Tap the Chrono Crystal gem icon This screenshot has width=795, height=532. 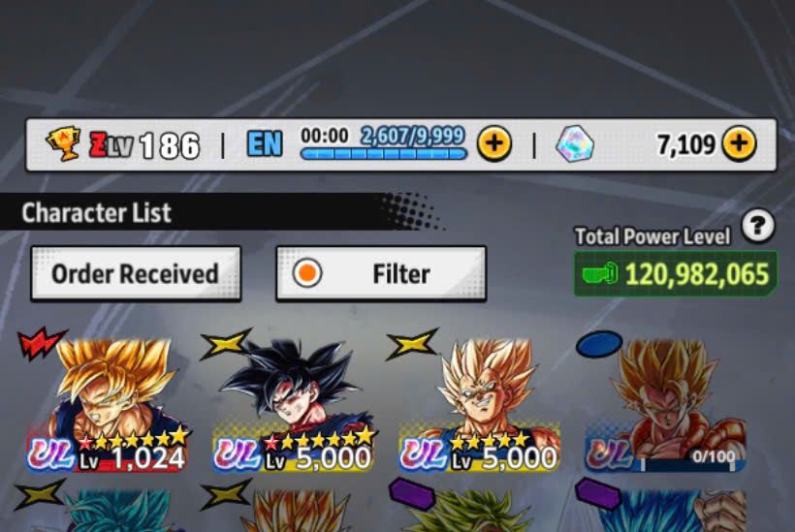575,144
